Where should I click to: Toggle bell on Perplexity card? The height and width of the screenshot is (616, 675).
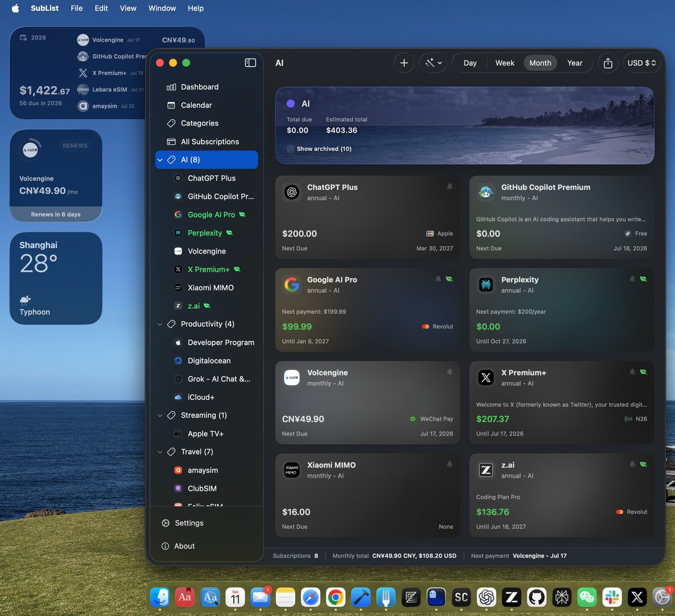[632, 279]
